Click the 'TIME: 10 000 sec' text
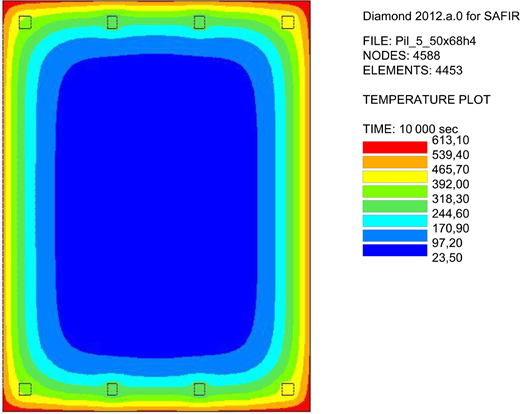The image size is (520, 414). click(410, 129)
